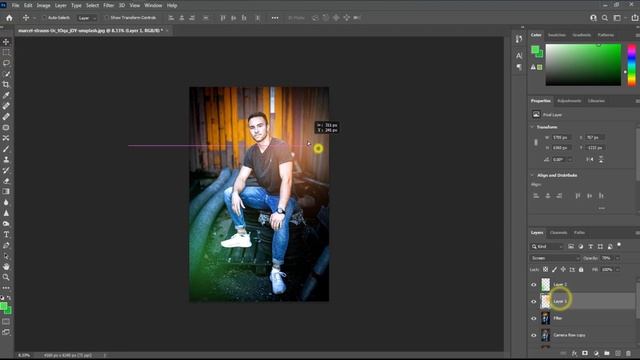
Task: Open the Image menu
Action: tap(43, 5)
